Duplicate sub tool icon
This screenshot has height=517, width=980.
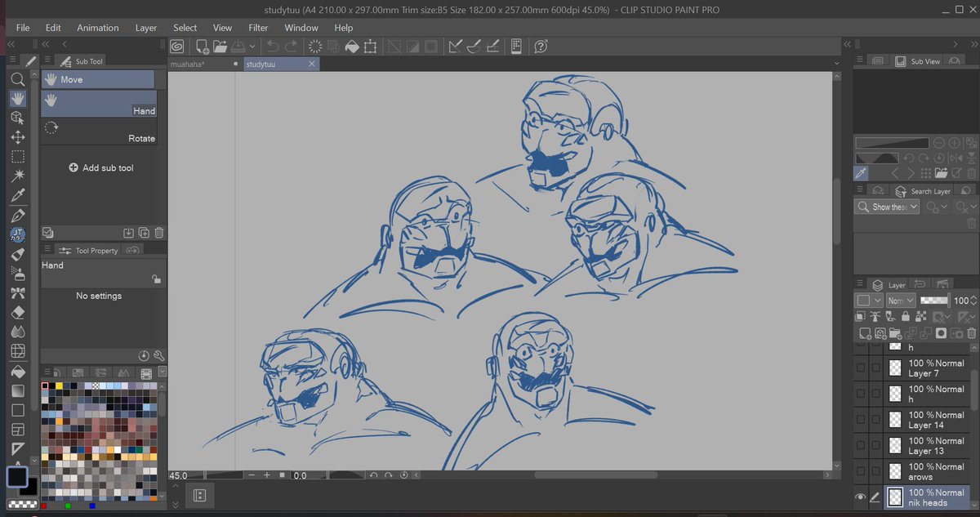coord(144,233)
